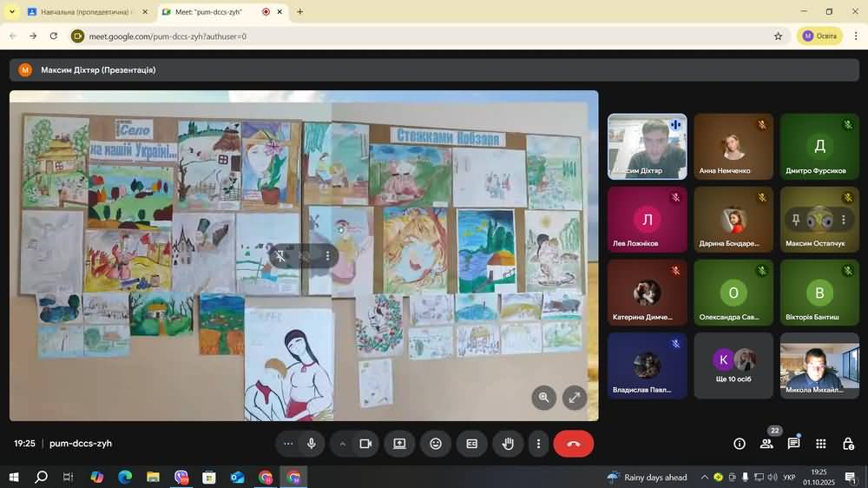Image resolution: width=868 pixels, height=488 pixels.
Task: Open audio settings dots beside microphone
Action: [x=288, y=444]
